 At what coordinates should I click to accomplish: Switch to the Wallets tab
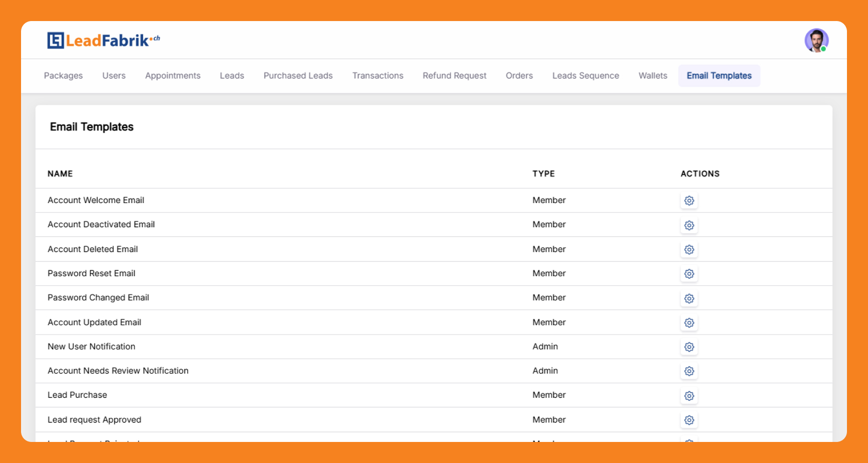[x=653, y=76]
